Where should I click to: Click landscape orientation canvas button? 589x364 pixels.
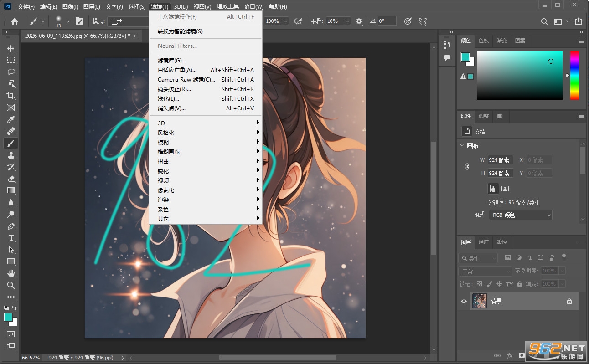coord(505,188)
